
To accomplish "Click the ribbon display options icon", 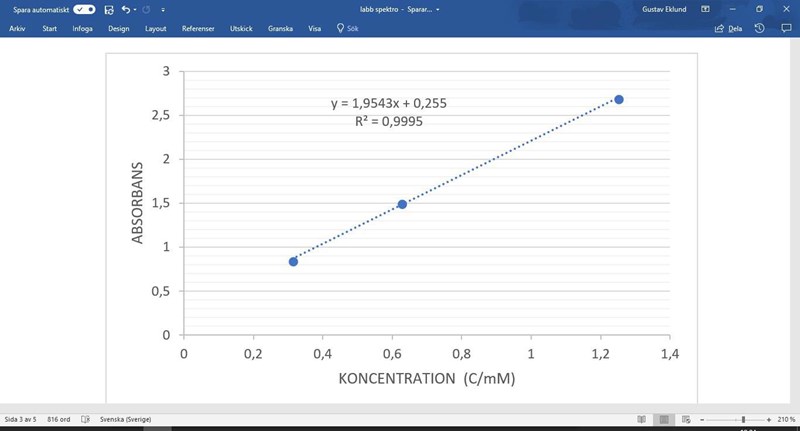I will click(x=706, y=9).
